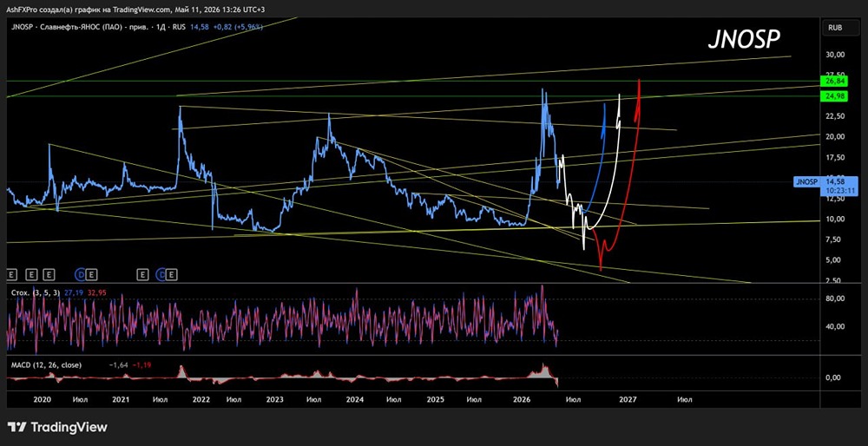Click the dividend D marker near mid-2020
This screenshot has height=446, width=868.
coord(79,274)
